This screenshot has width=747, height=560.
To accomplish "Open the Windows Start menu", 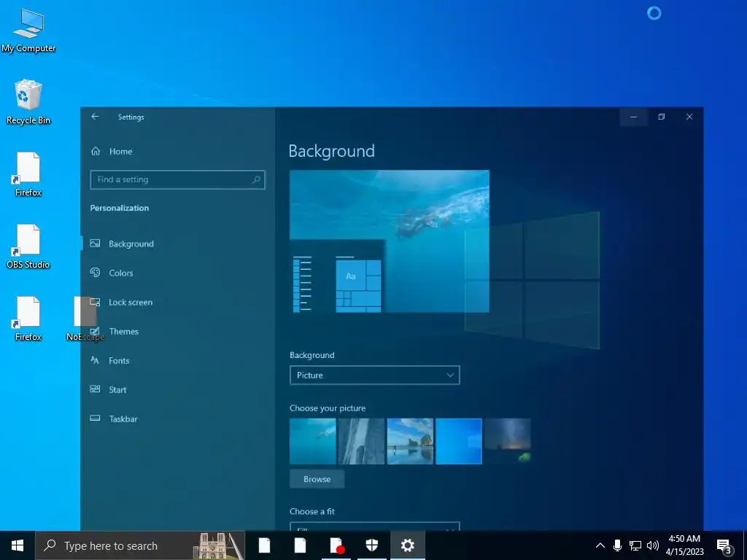I will pos(18,545).
